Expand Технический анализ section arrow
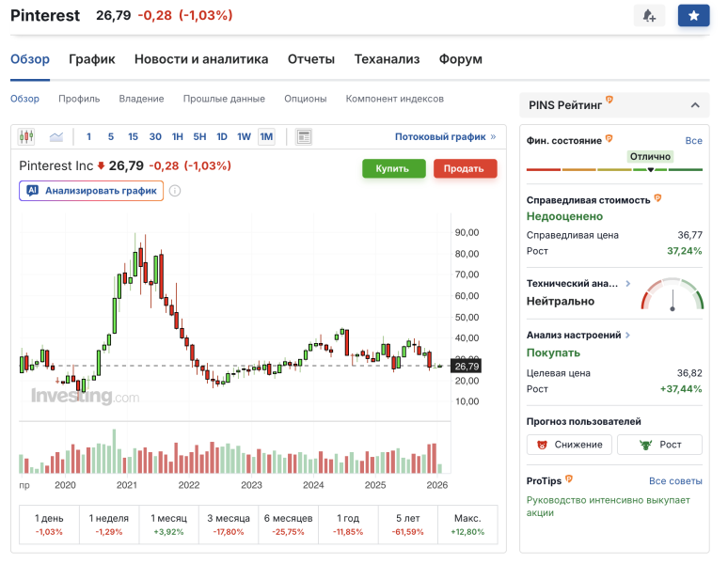 click(x=628, y=282)
